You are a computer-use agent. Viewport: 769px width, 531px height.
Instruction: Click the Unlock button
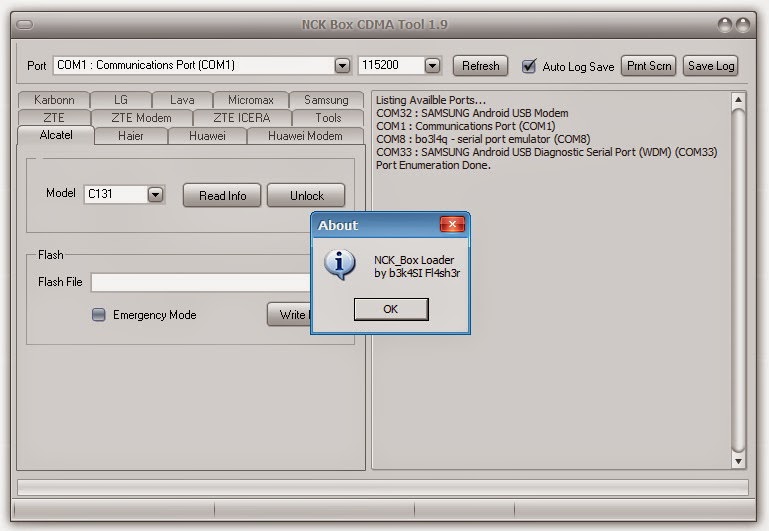306,196
